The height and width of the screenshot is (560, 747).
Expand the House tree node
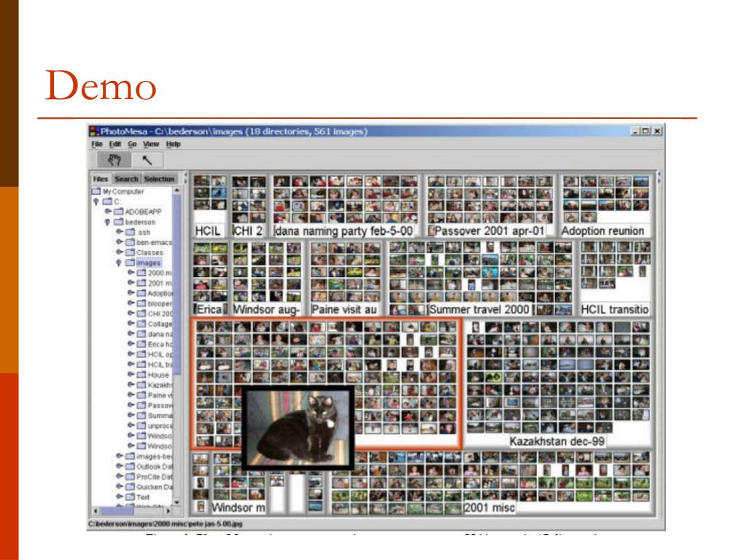point(131,375)
